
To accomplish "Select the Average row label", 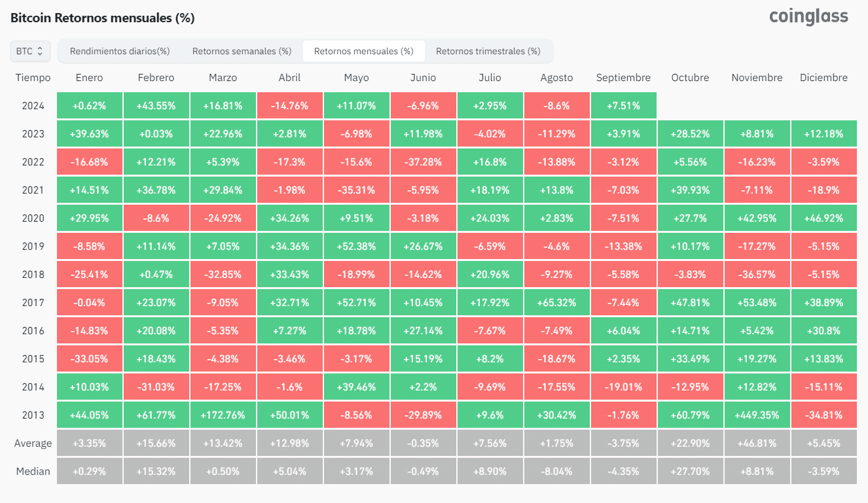I will point(33,442).
